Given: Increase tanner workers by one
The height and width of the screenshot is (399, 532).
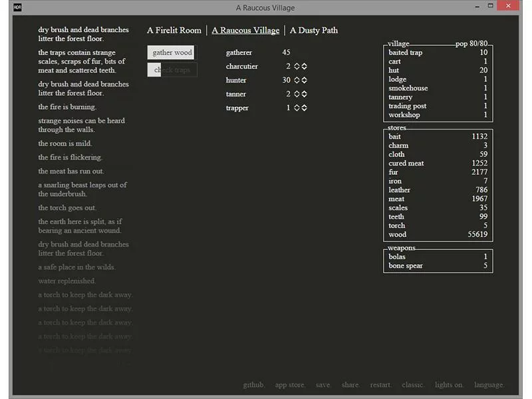Looking at the screenshot, I should tap(297, 92).
